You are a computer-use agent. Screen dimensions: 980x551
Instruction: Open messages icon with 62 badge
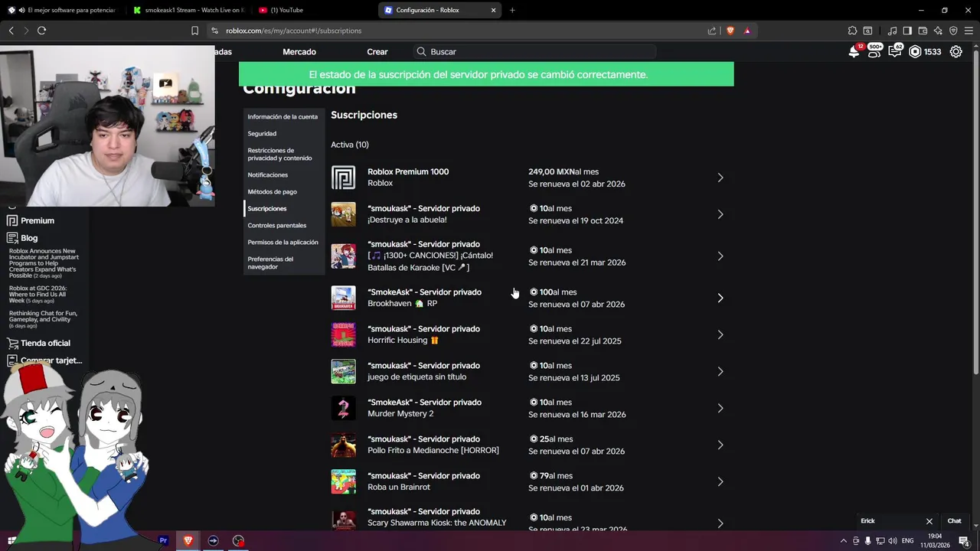click(894, 52)
